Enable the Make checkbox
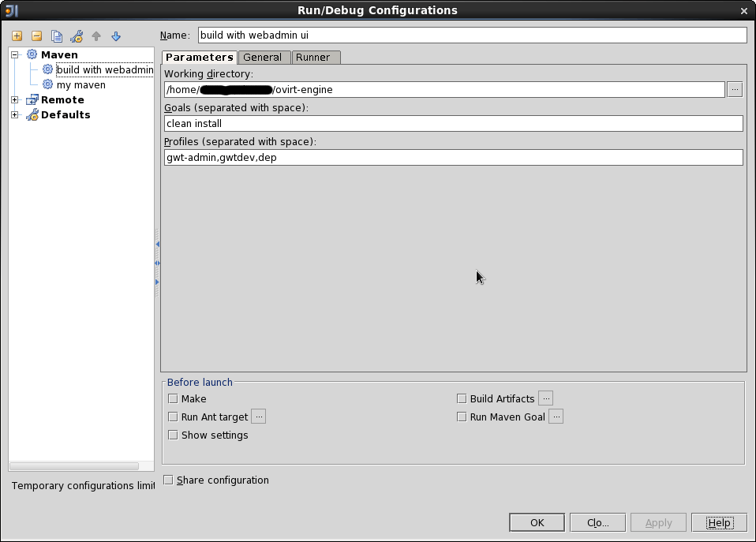The width and height of the screenshot is (756, 542). 173,399
